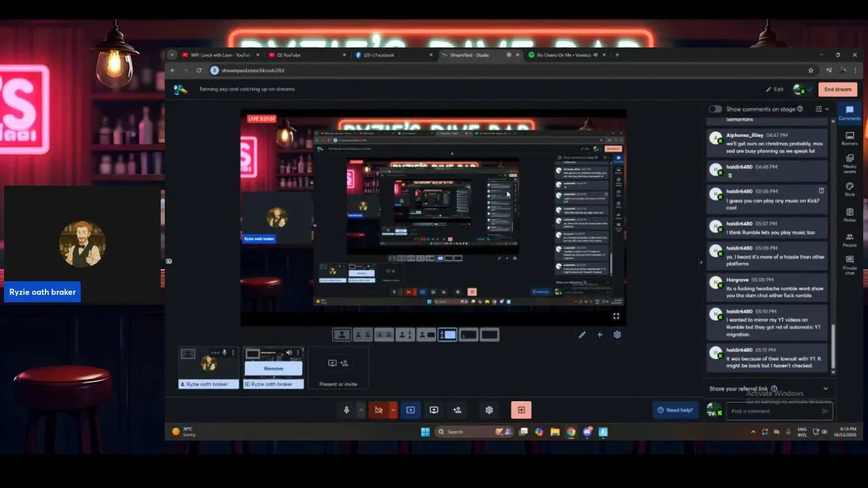Open the Private chat panel
Screen dimensions: 868x488
point(850,266)
